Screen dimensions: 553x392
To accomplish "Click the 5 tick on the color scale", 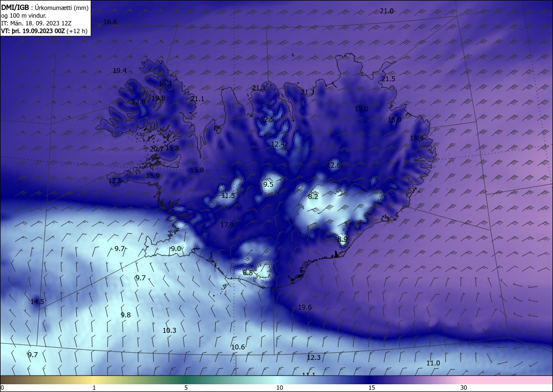I will [186, 388].
